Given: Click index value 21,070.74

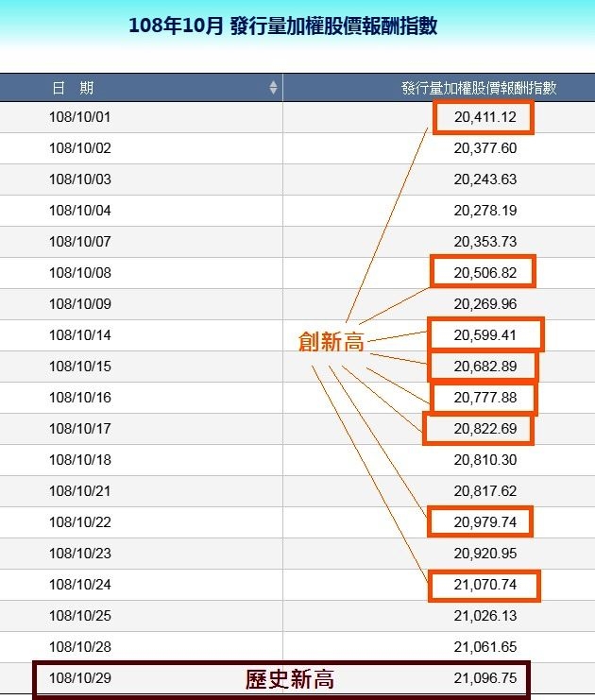Looking at the screenshot, I should pyautogui.click(x=485, y=585).
